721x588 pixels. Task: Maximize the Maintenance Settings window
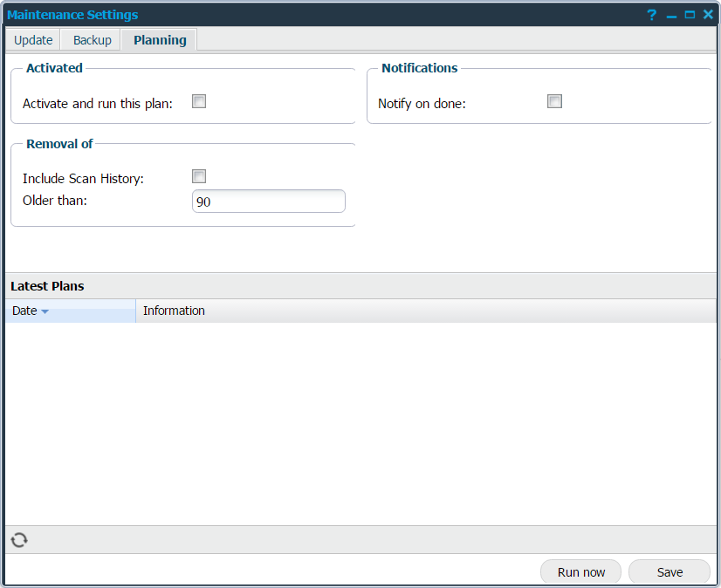[690, 15]
